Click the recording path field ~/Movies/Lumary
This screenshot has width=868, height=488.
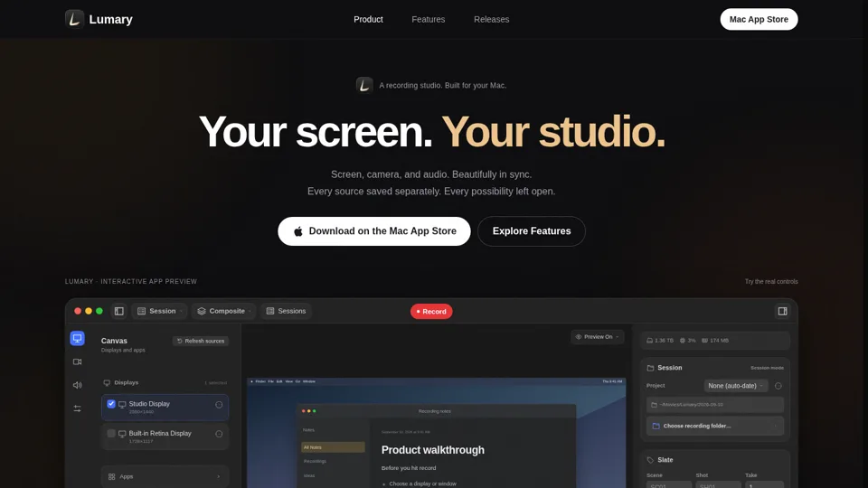coord(714,405)
